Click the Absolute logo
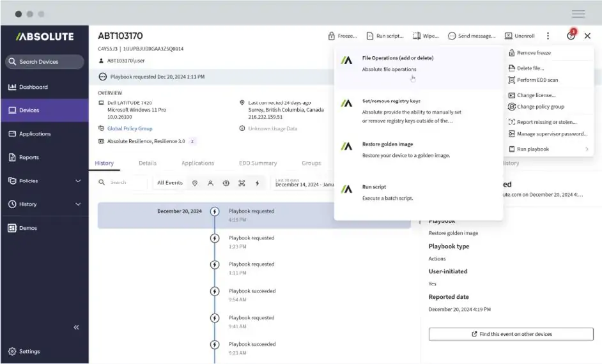 pyautogui.click(x=45, y=36)
